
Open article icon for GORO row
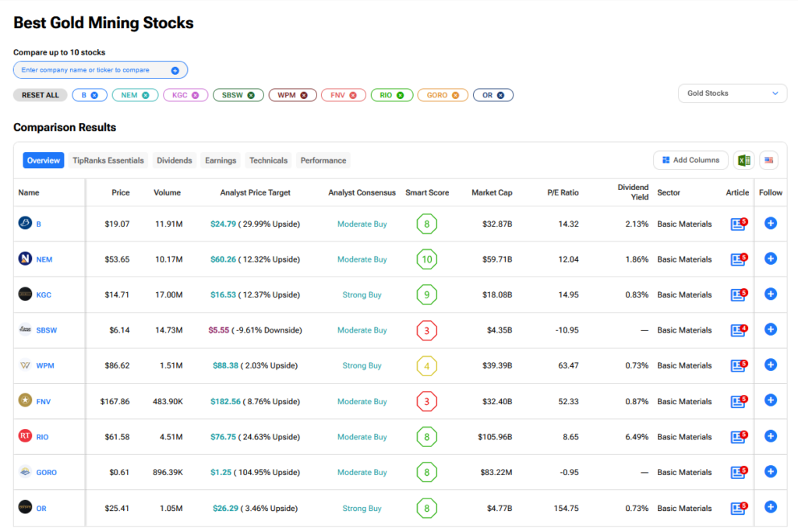coord(739,472)
